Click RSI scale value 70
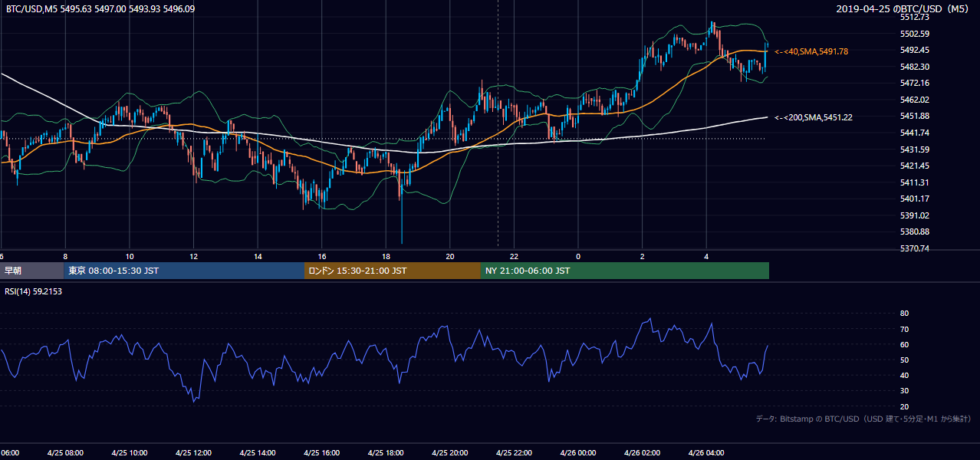Viewport: 980px width, 460px height. pos(905,329)
